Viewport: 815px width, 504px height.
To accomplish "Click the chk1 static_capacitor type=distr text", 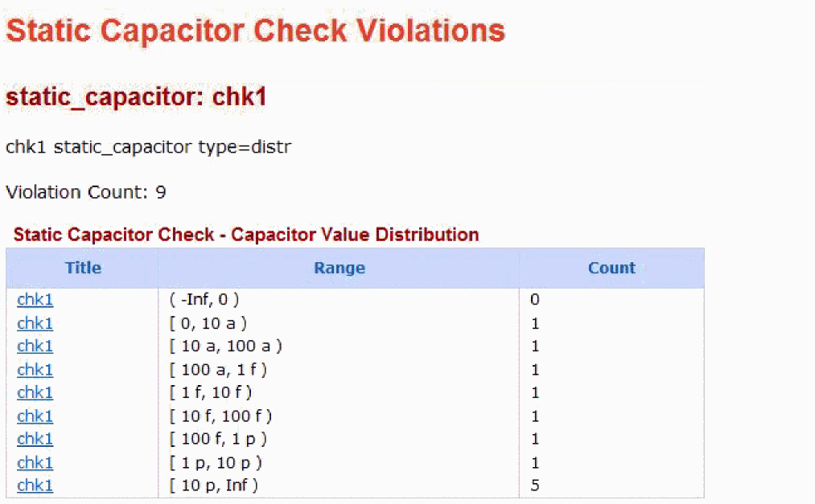I will 148,148.
